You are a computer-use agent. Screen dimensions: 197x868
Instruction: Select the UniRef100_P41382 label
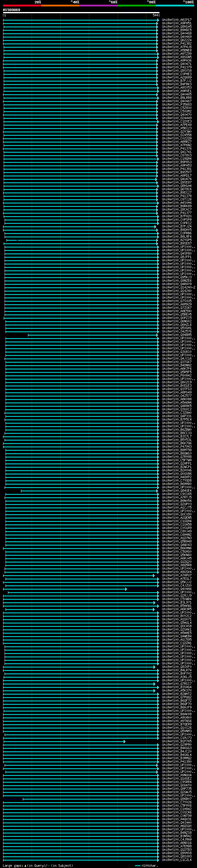(x=176, y=43)
